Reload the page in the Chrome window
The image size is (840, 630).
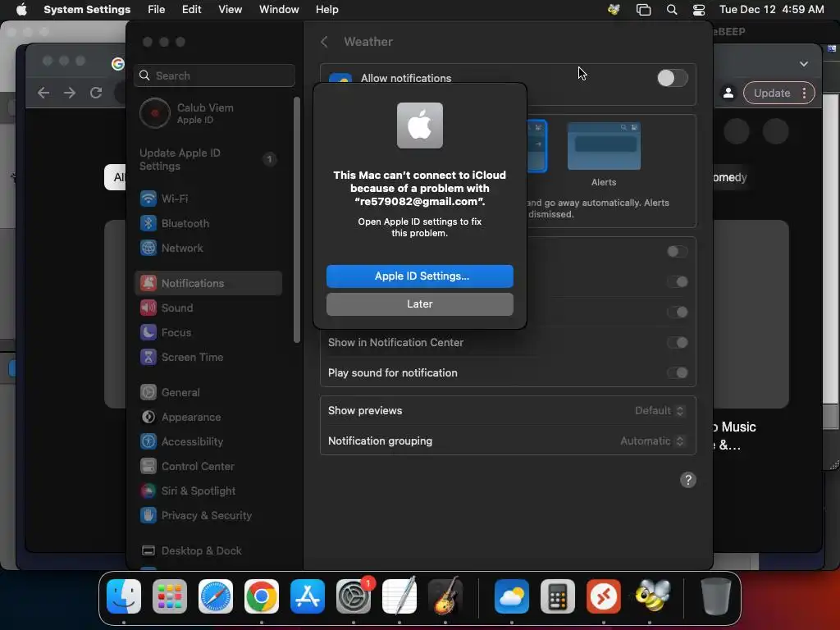coord(96,93)
